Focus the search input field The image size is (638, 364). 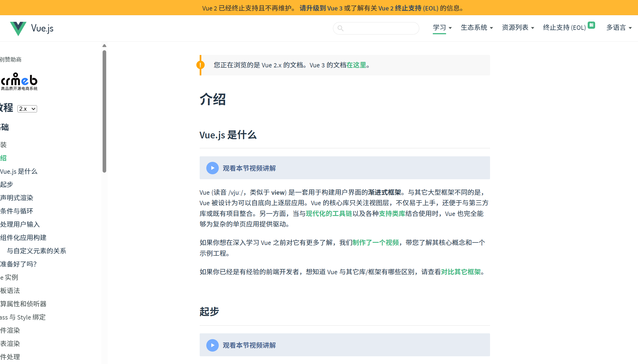pyautogui.click(x=376, y=28)
